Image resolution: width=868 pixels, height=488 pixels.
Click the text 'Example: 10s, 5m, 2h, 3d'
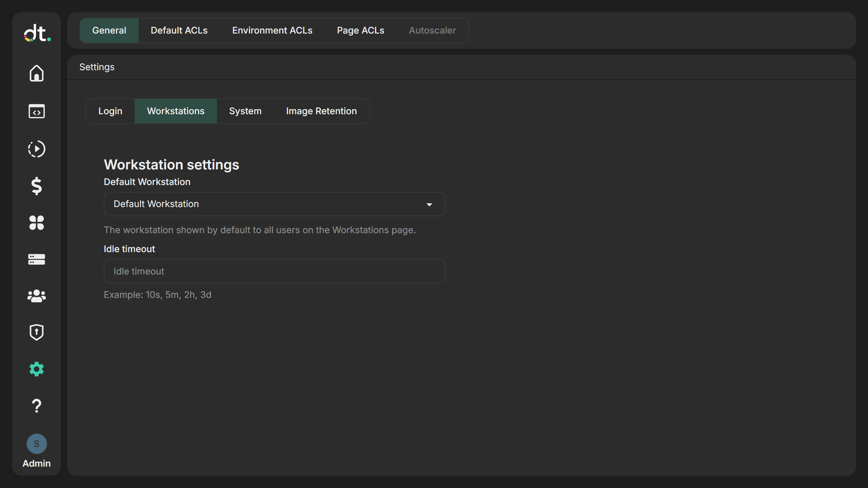coord(158,295)
